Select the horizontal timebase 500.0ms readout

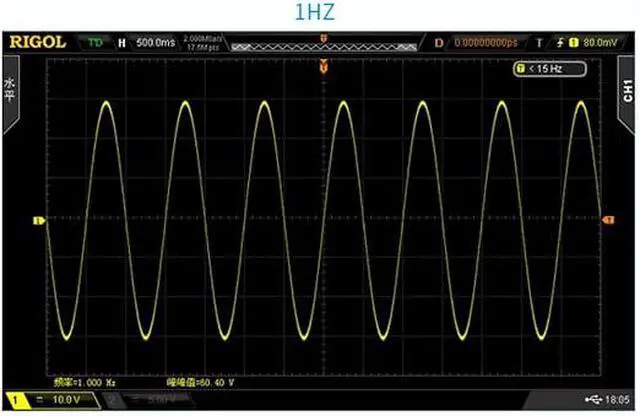coord(155,43)
